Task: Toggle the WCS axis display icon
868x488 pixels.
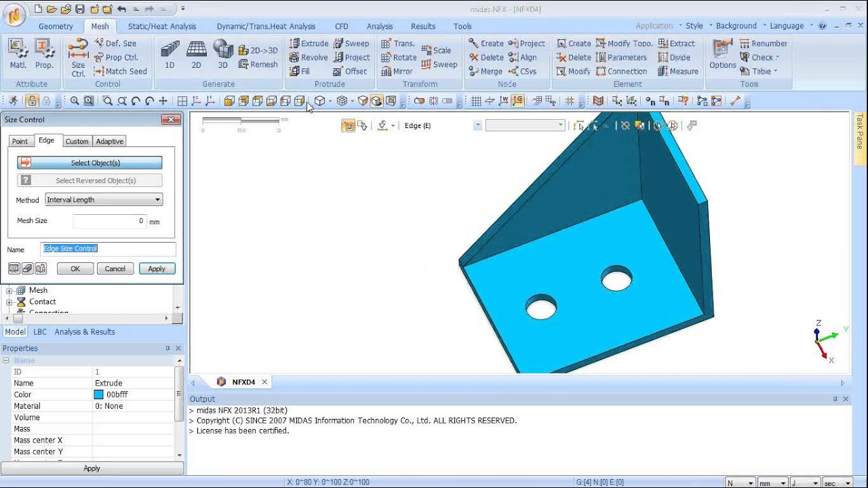Action: 504,101
